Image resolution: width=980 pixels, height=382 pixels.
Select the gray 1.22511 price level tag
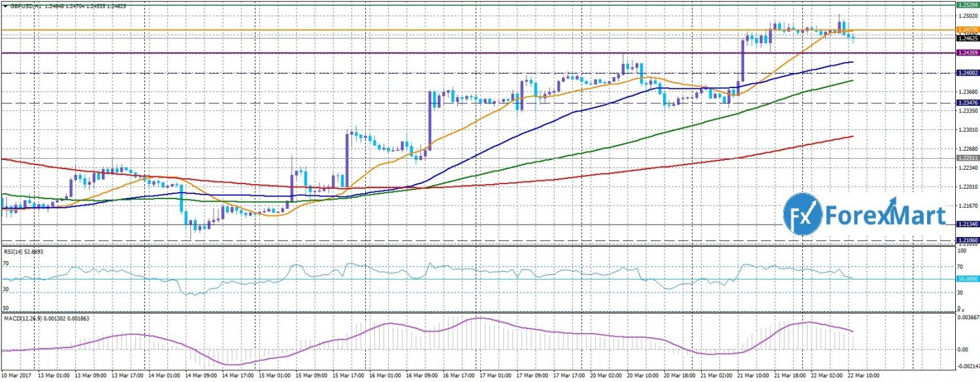pos(966,158)
